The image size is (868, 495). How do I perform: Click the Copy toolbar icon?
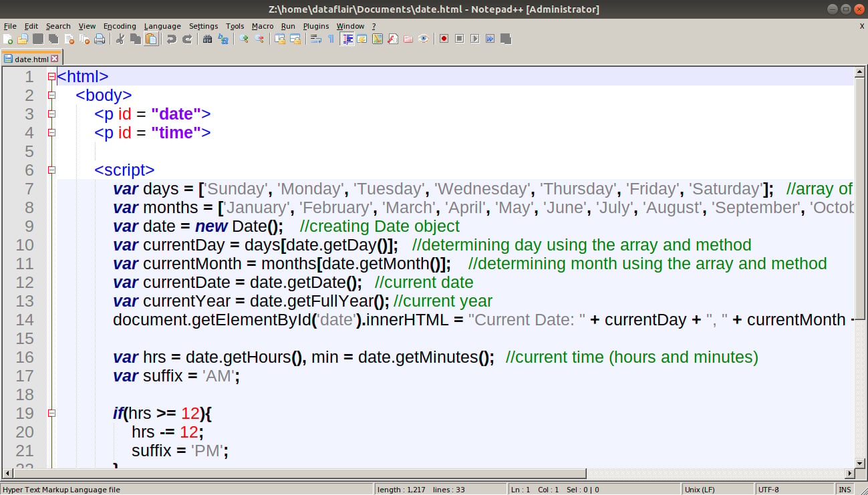136,39
